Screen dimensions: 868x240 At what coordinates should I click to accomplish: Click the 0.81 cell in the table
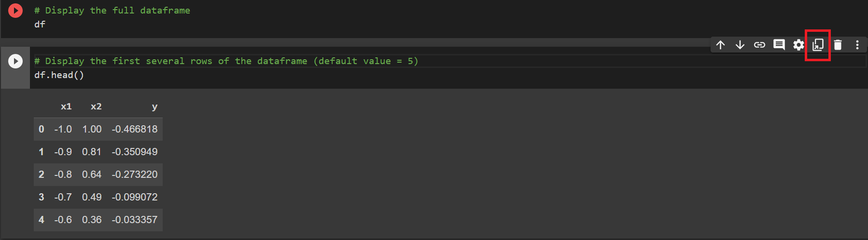(x=92, y=152)
